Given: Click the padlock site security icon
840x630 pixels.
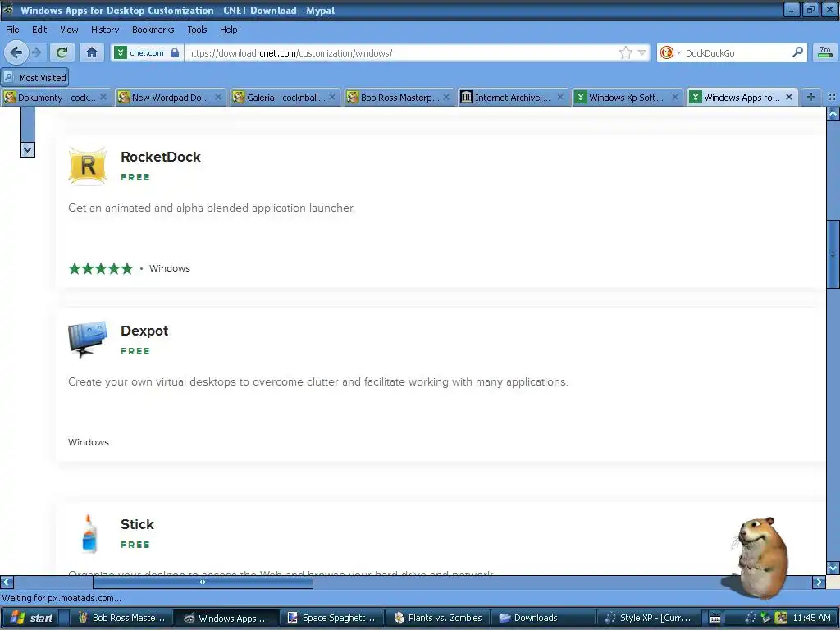Looking at the screenshot, I should pyautogui.click(x=175, y=52).
